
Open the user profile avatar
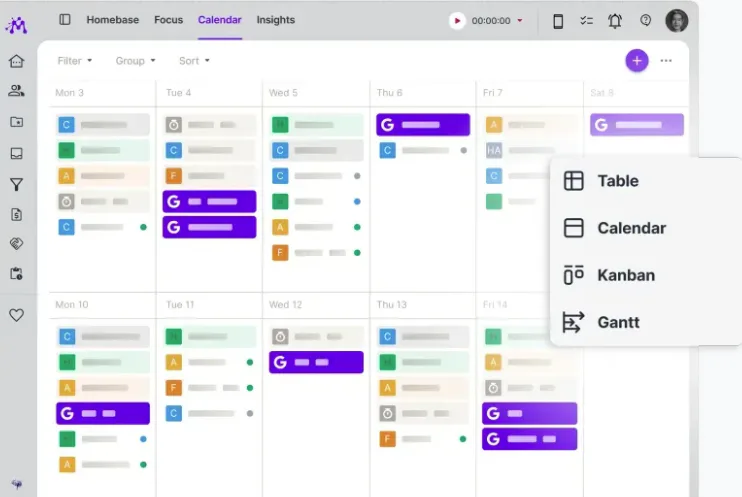[676, 20]
